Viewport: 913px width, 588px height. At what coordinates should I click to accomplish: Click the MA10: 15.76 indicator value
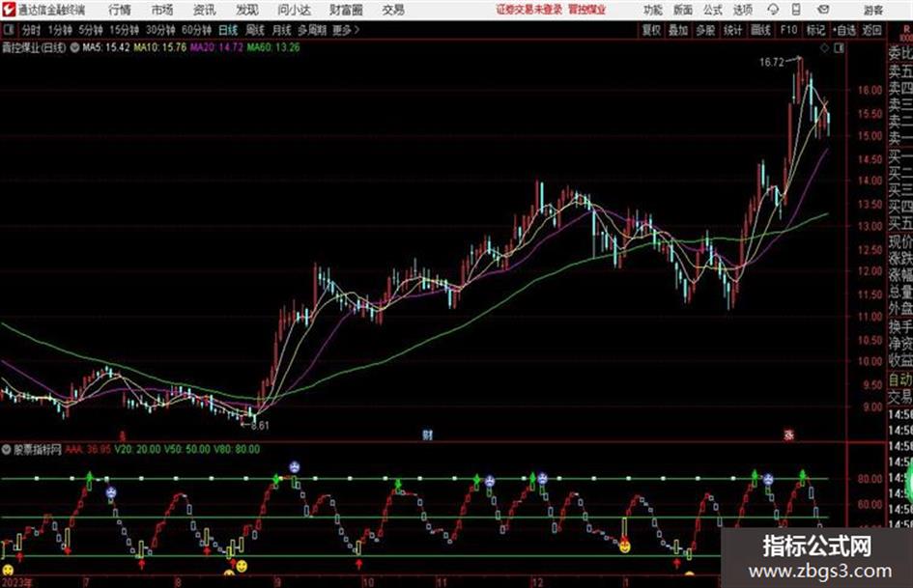(160, 47)
